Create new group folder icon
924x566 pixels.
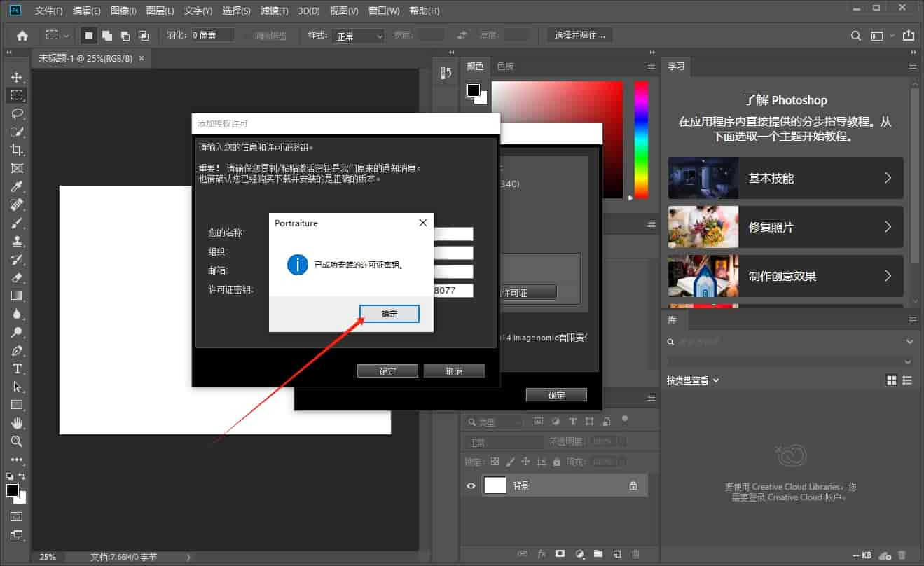pos(598,553)
